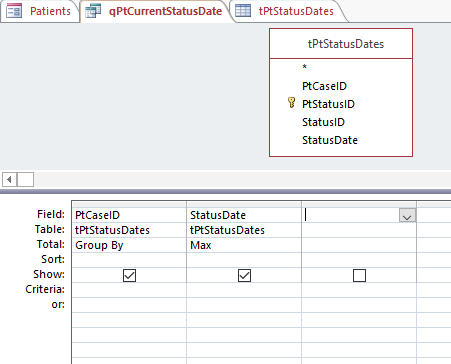Click the qPtCurrentStatusDate query icon

coord(93,11)
